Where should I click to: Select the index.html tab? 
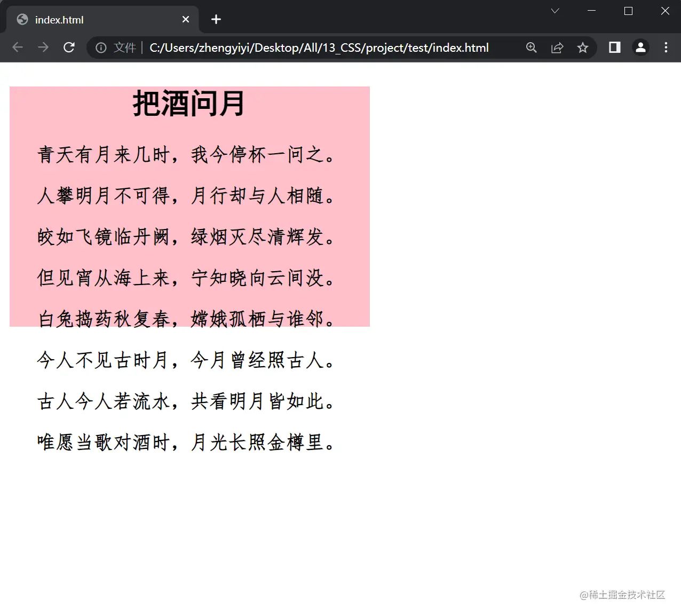point(102,20)
